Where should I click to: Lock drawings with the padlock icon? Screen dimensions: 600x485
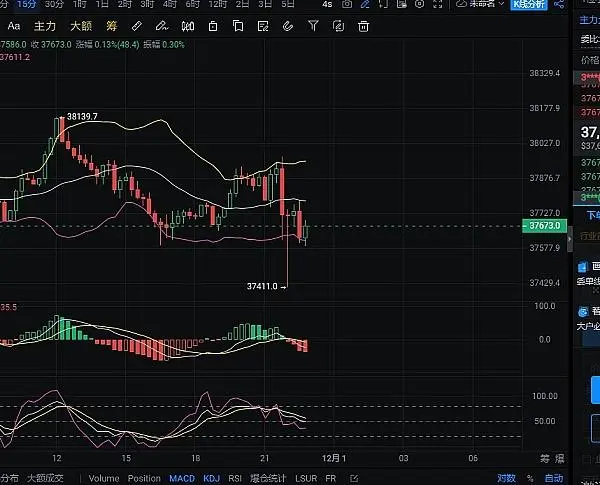coord(213,26)
